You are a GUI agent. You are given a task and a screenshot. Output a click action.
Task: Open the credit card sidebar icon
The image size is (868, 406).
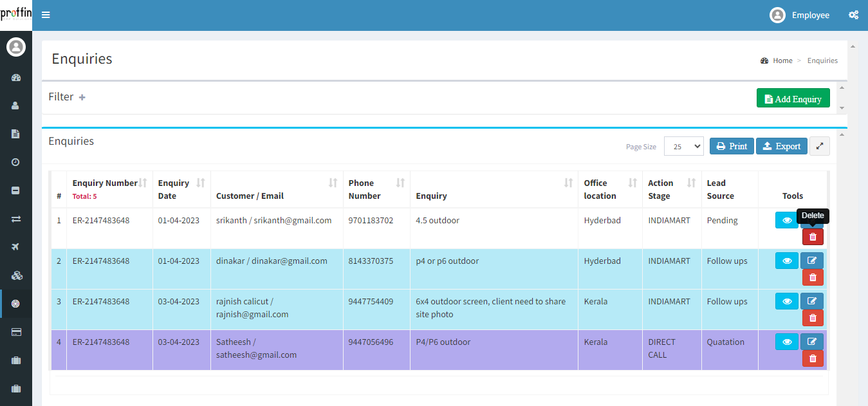(x=16, y=332)
